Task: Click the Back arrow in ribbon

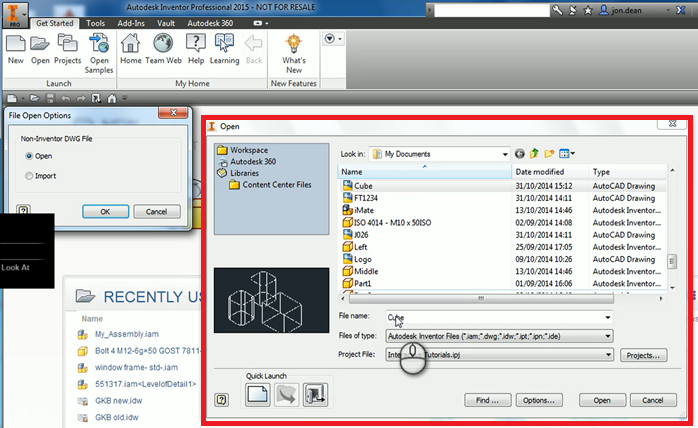Action: coord(254,49)
